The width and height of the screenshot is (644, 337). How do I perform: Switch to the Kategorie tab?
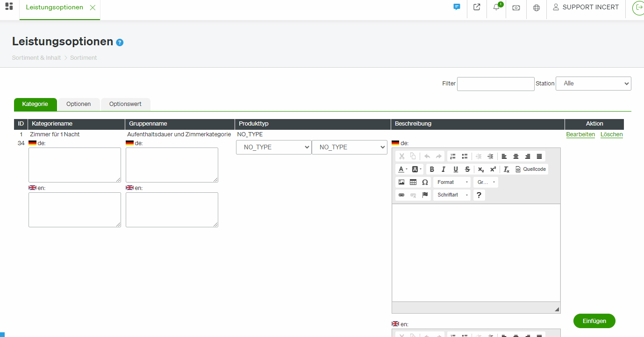[35, 104]
